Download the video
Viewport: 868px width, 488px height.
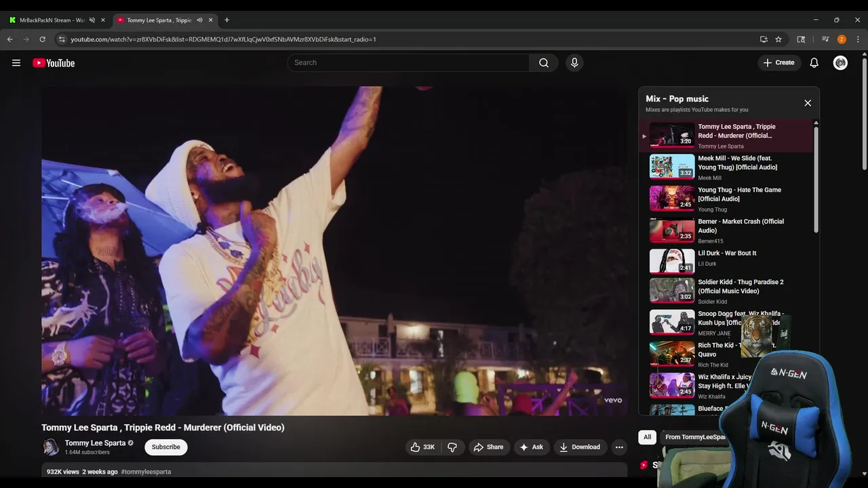(x=580, y=447)
